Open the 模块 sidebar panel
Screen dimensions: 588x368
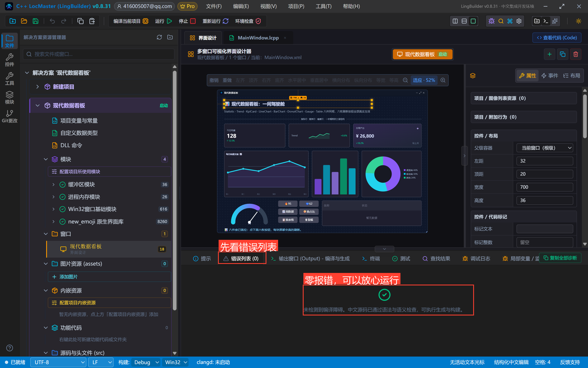click(x=9, y=98)
